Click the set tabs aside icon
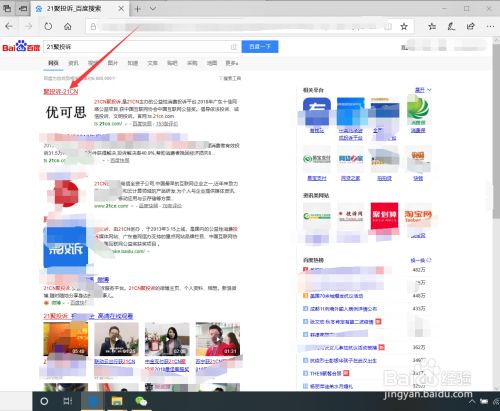The height and width of the screenshot is (411, 500). [23, 8]
